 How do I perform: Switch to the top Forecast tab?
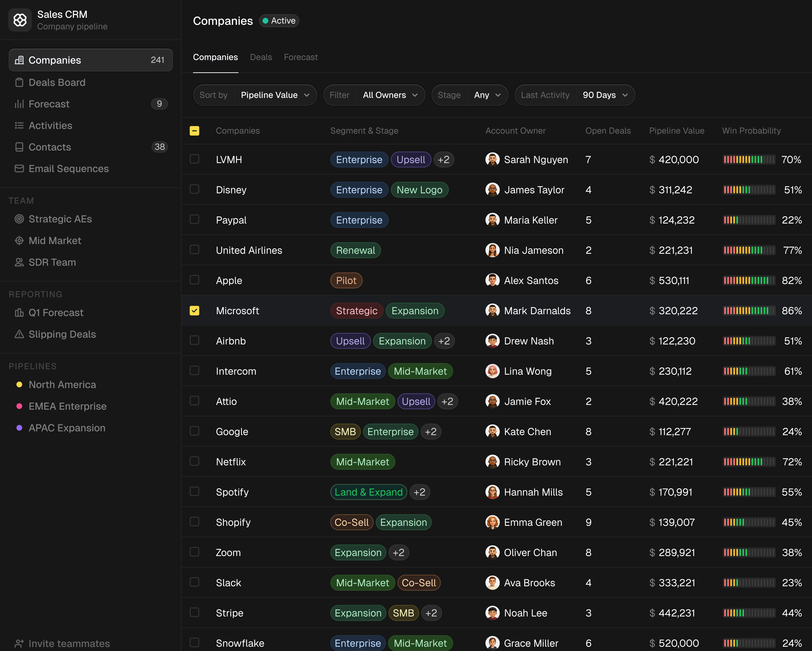pyautogui.click(x=301, y=57)
